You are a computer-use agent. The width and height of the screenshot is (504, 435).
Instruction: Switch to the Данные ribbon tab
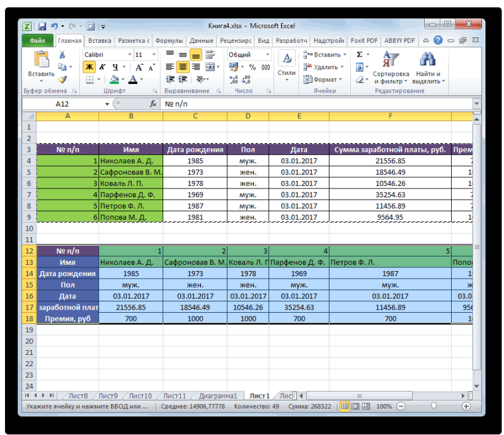coord(201,40)
